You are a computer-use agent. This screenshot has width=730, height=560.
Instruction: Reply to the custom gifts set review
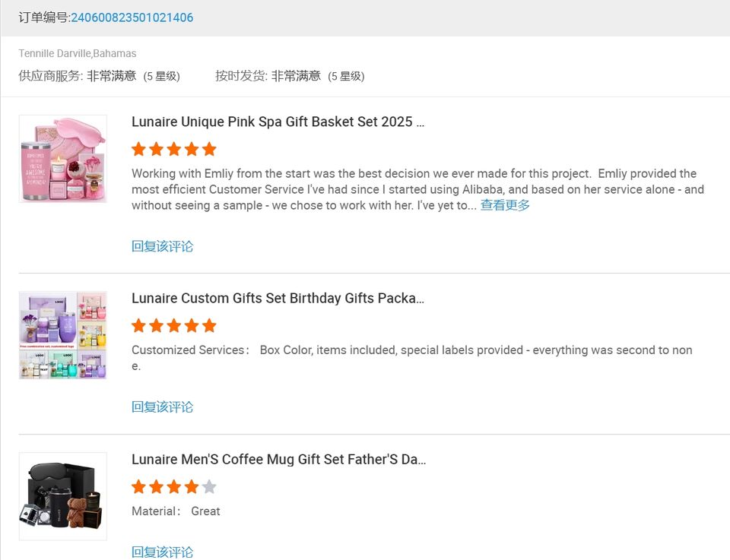163,407
